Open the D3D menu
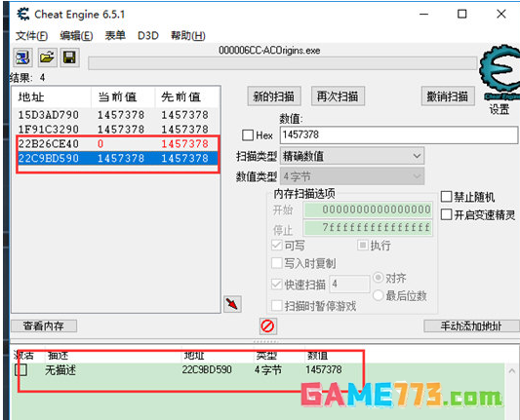 pyautogui.click(x=148, y=35)
